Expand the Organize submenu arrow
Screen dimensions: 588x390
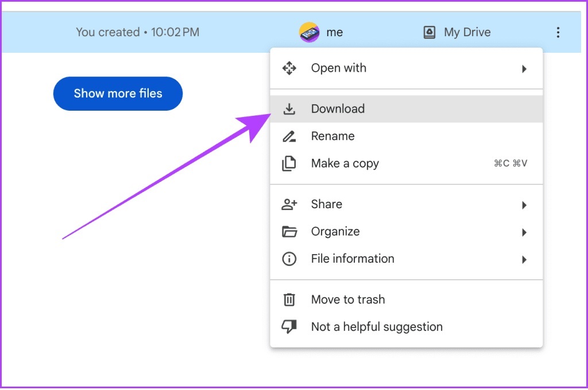(x=524, y=233)
